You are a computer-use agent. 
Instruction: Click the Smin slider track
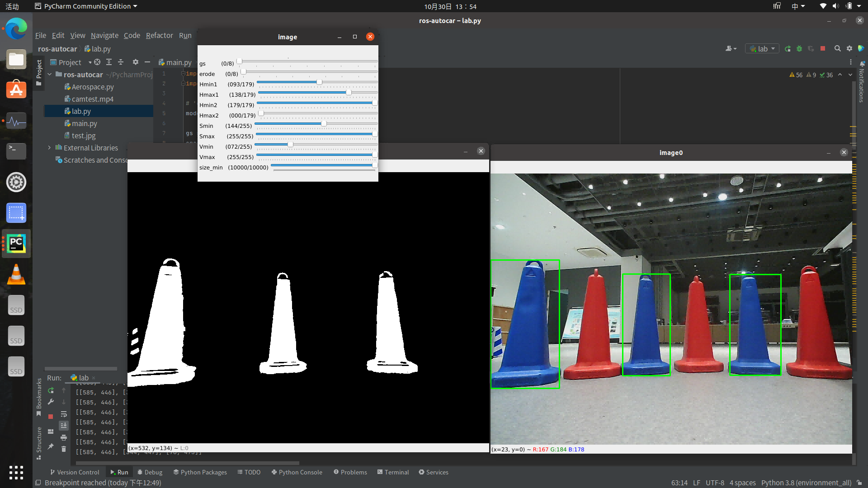click(x=316, y=124)
